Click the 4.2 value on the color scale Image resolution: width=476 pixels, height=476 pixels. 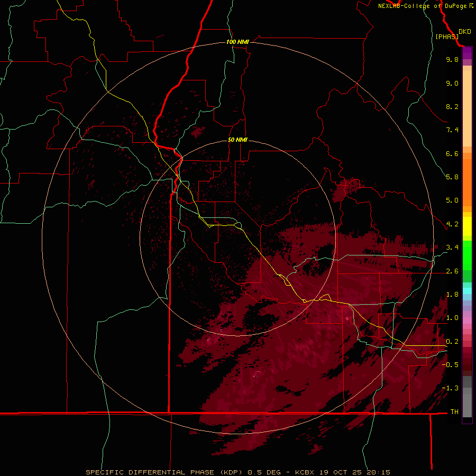pyautogui.click(x=452, y=224)
